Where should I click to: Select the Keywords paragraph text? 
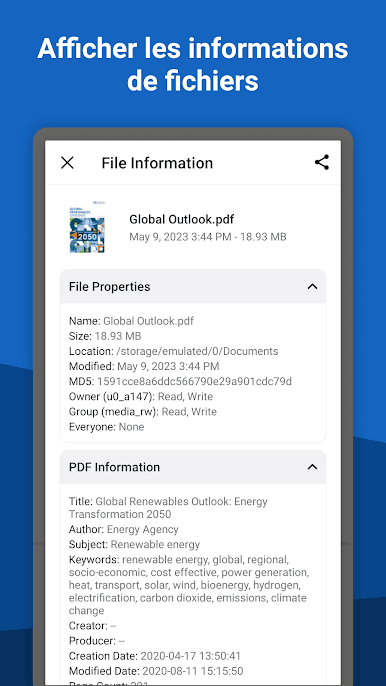[x=189, y=585]
